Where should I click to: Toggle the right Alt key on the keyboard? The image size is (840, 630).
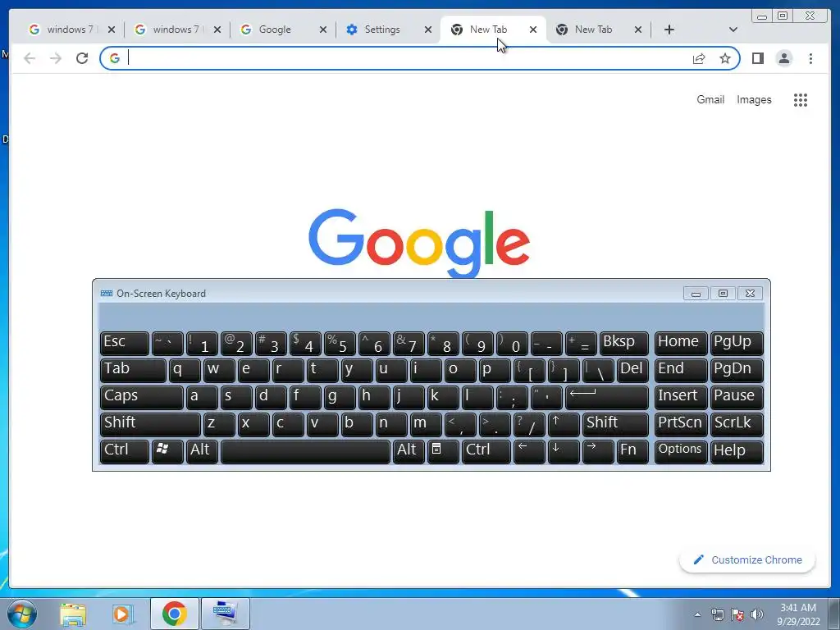click(x=409, y=452)
